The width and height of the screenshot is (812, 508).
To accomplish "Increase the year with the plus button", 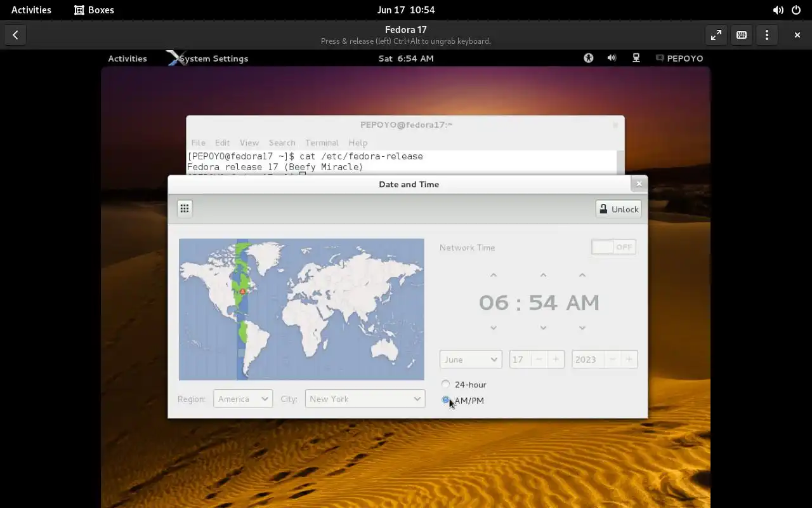I will pyautogui.click(x=629, y=359).
